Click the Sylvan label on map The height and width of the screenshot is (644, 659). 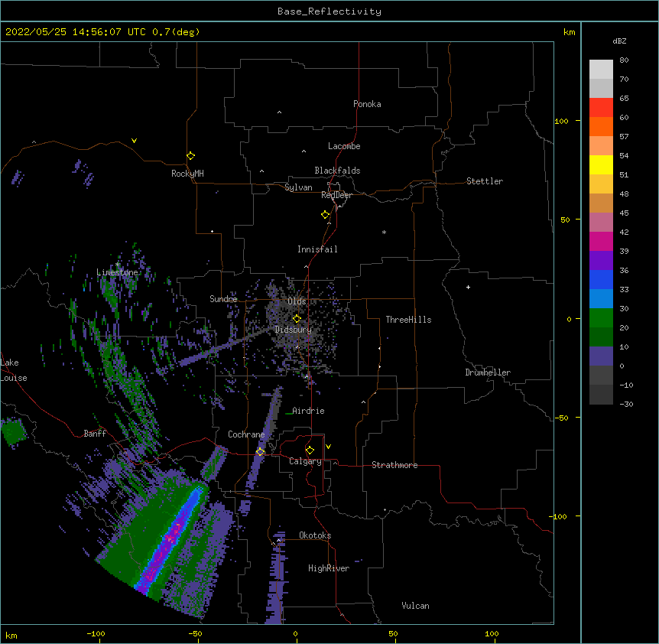click(298, 187)
